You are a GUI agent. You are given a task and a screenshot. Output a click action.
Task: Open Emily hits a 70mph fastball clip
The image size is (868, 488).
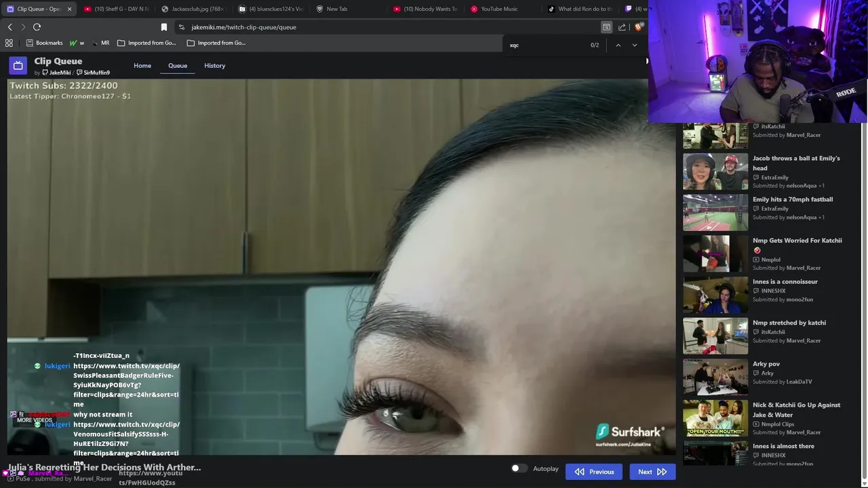[793, 199]
